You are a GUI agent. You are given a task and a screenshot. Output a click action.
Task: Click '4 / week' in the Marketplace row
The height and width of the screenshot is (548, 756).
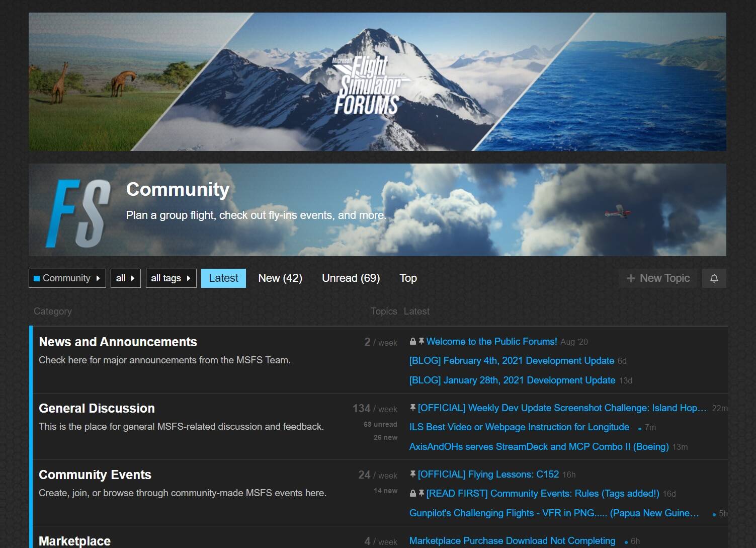(381, 541)
